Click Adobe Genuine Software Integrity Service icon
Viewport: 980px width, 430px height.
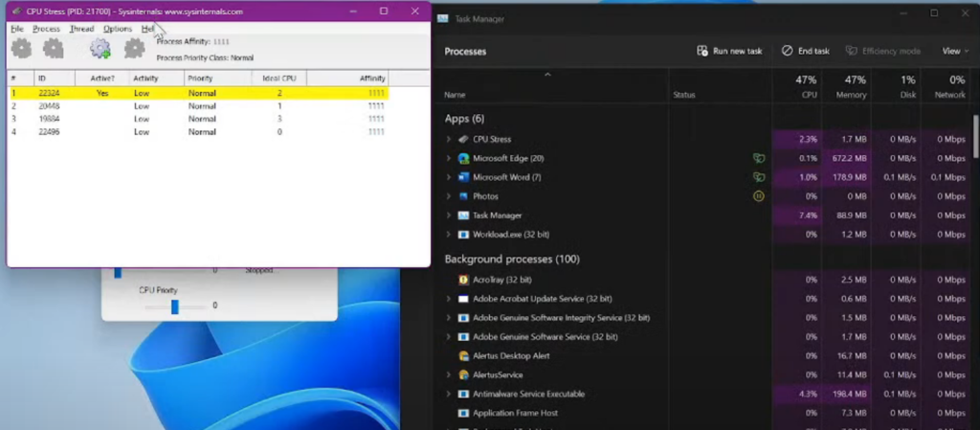[x=463, y=318]
